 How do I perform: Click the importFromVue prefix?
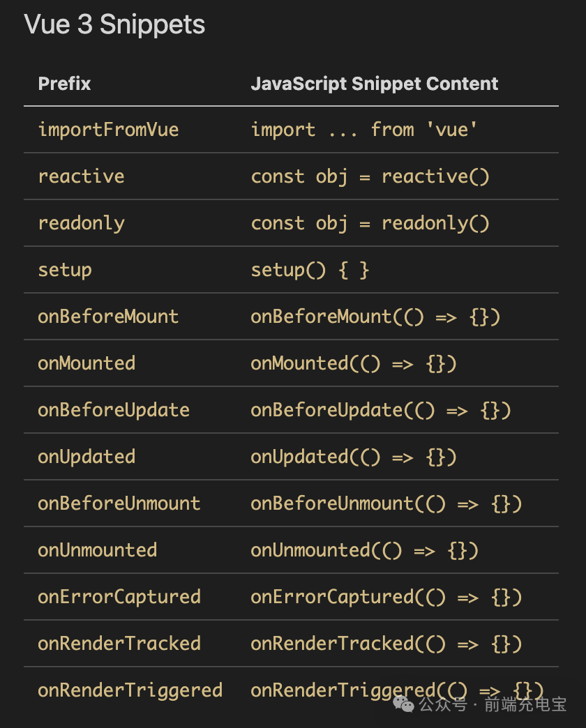click(x=108, y=130)
